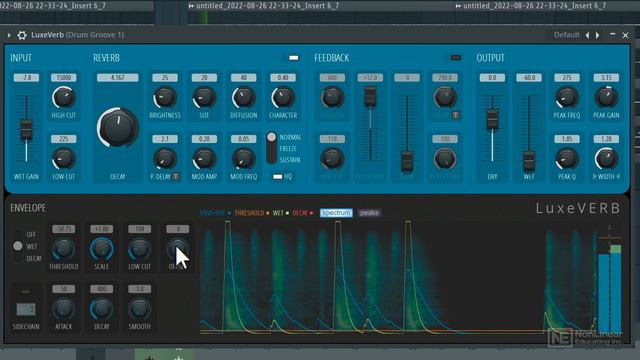Open the Default preset selector

[567, 35]
